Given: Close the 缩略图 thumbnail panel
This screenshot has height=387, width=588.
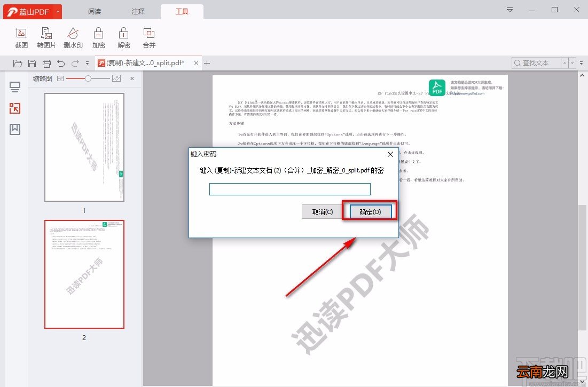Looking at the screenshot, I should click(132, 78).
